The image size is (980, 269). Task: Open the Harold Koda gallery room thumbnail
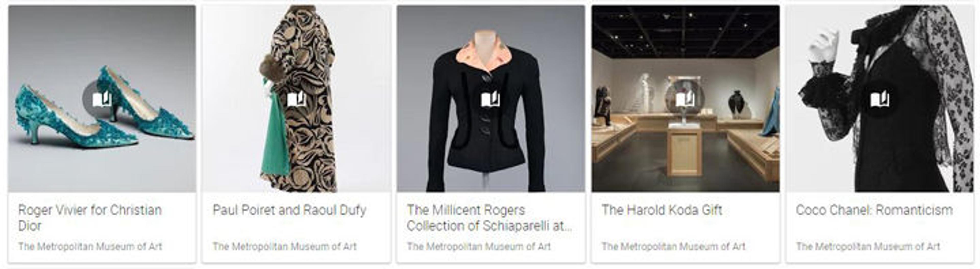[685, 98]
